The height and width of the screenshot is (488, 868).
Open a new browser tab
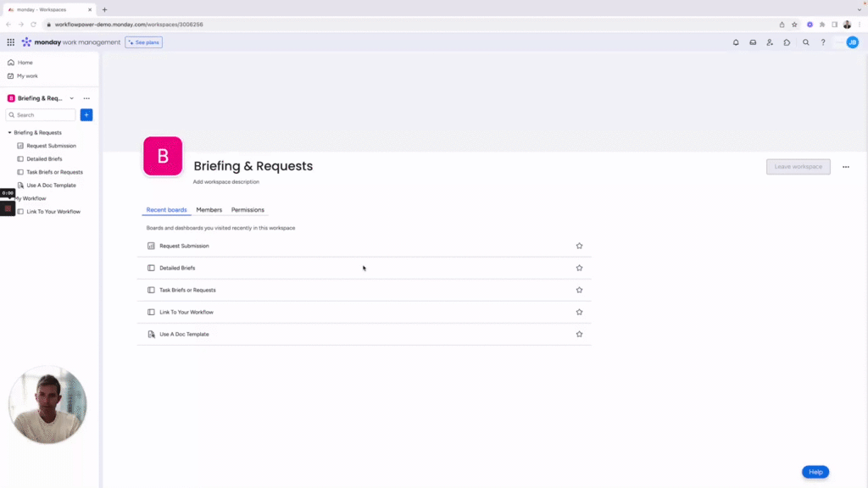tap(104, 9)
